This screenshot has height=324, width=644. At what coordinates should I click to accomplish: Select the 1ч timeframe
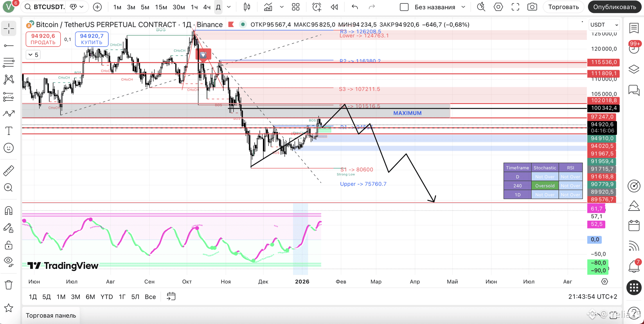pos(194,7)
